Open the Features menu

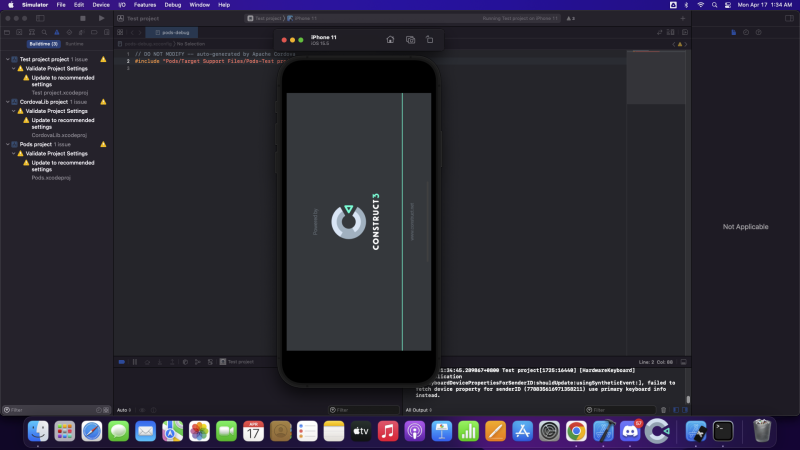click(145, 5)
